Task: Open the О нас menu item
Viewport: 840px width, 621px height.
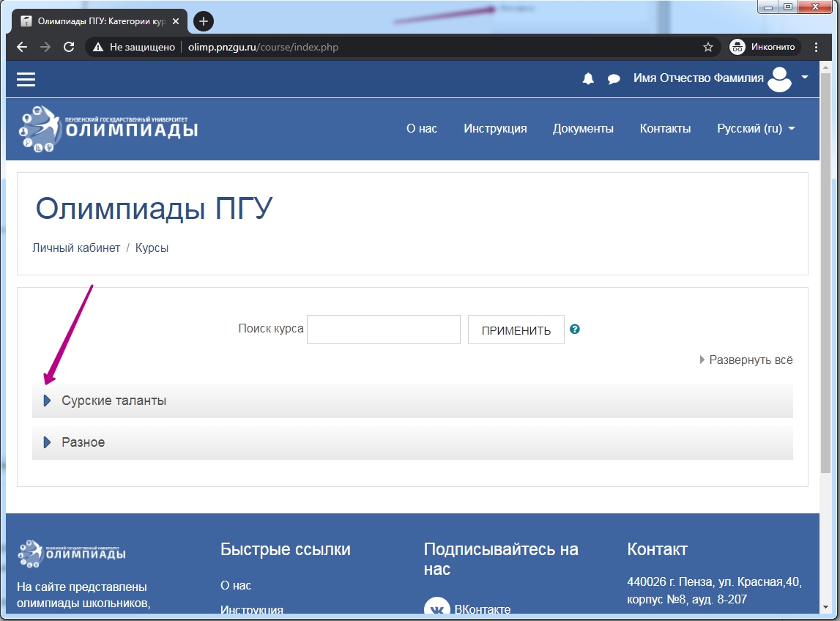Action: [x=422, y=129]
